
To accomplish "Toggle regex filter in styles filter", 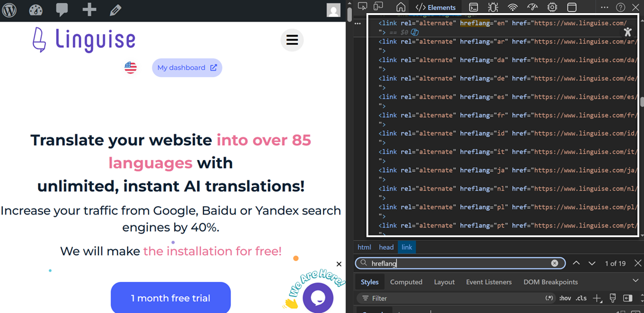I will tap(549, 298).
